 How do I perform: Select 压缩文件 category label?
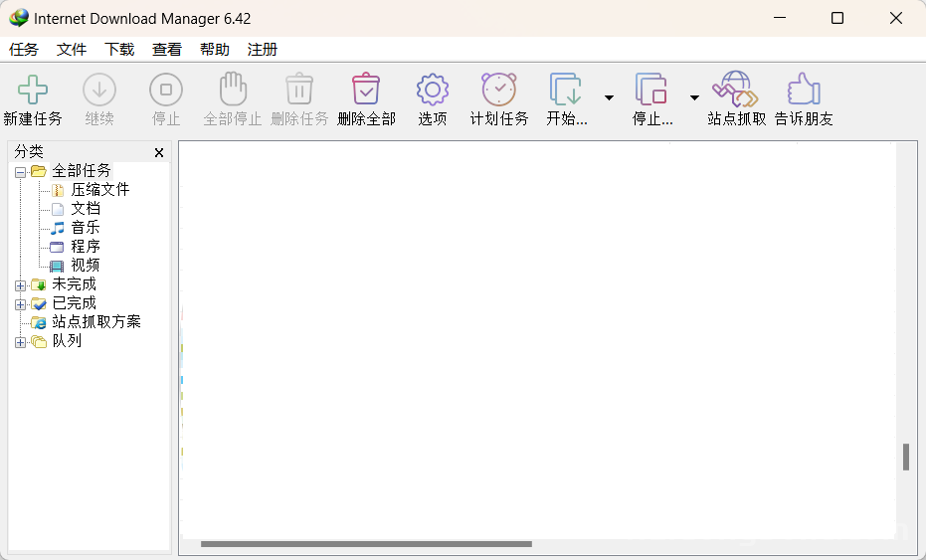click(x=100, y=190)
